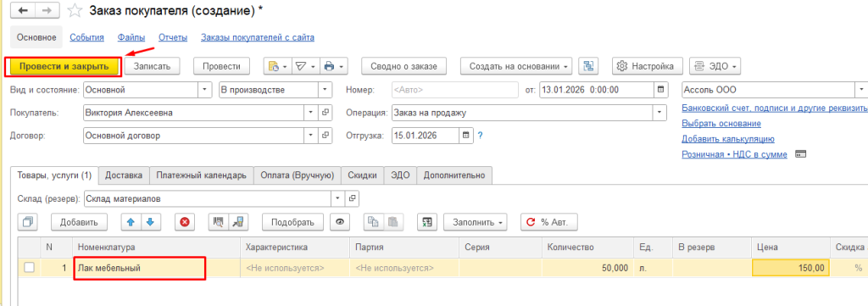Paste rows icon in table toolbar
Screen dimensions: 868x306
pos(392,222)
